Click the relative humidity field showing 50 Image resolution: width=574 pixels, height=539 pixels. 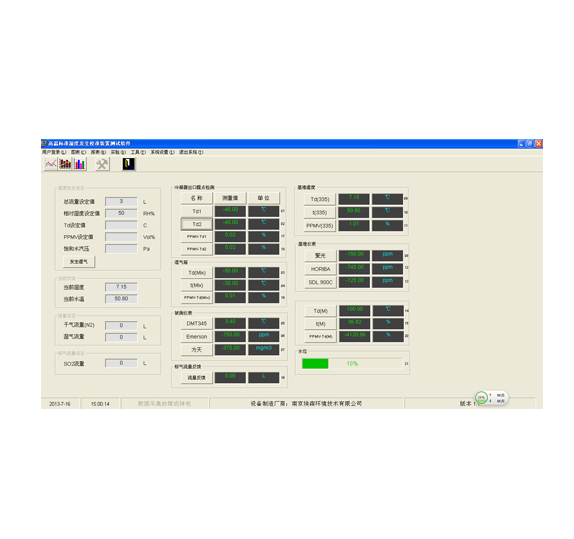121,213
